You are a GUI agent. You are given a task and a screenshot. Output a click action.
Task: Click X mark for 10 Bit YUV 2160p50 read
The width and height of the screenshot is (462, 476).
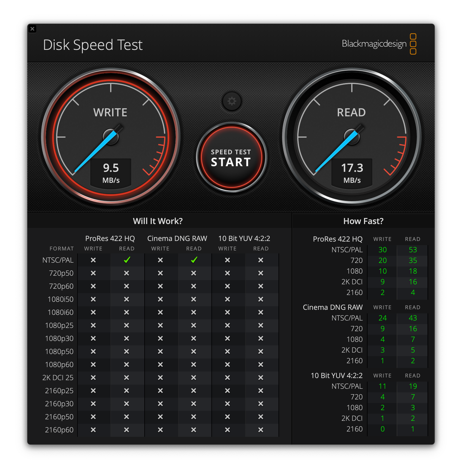261,417
